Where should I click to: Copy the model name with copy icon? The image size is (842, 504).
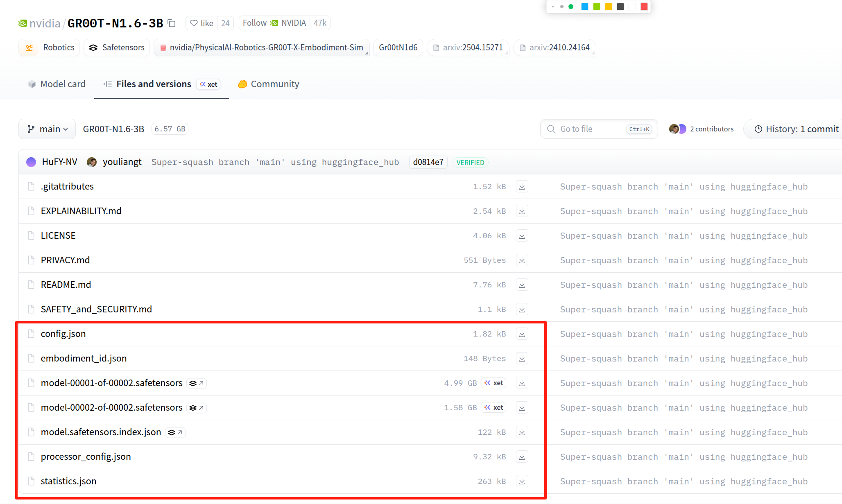(x=172, y=23)
